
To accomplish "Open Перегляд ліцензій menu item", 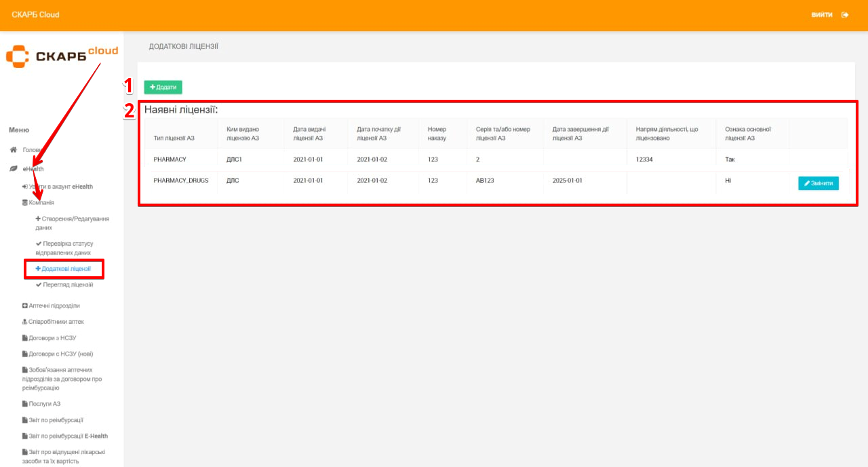I will coord(67,285).
